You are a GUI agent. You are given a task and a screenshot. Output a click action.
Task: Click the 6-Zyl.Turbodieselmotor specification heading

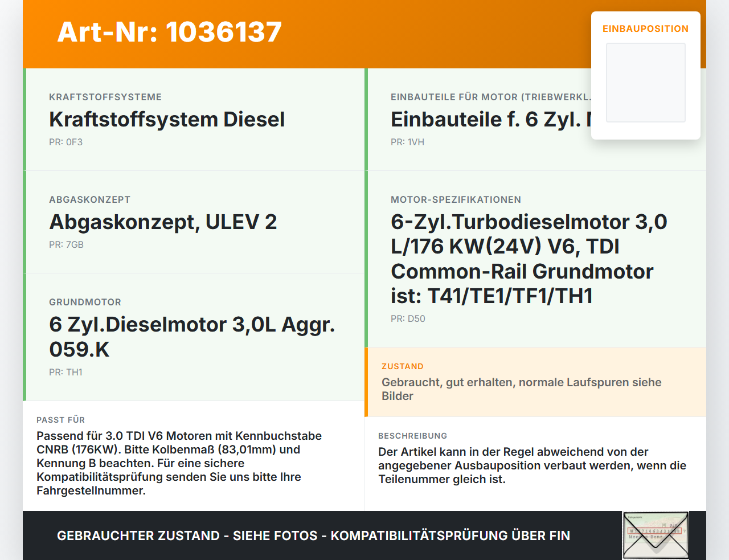click(529, 259)
